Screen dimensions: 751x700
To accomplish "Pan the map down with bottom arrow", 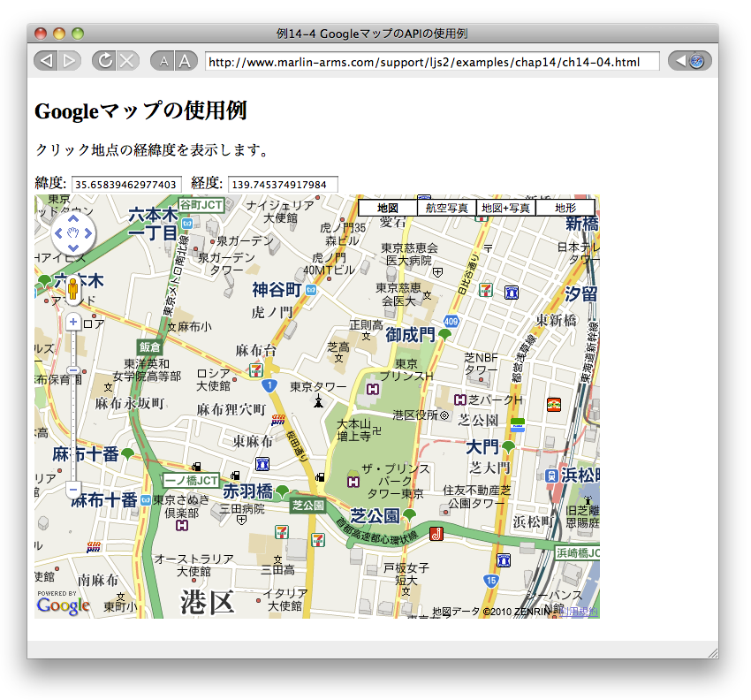I will [73, 249].
